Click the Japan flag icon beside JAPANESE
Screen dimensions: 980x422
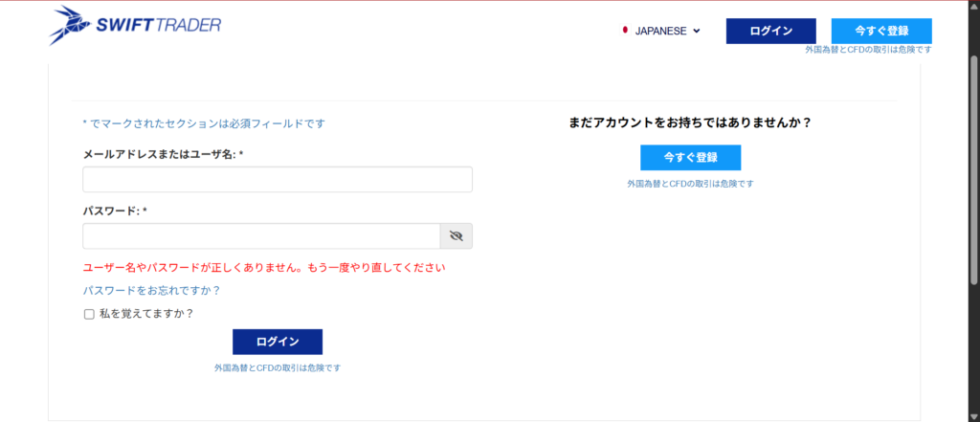[625, 31]
